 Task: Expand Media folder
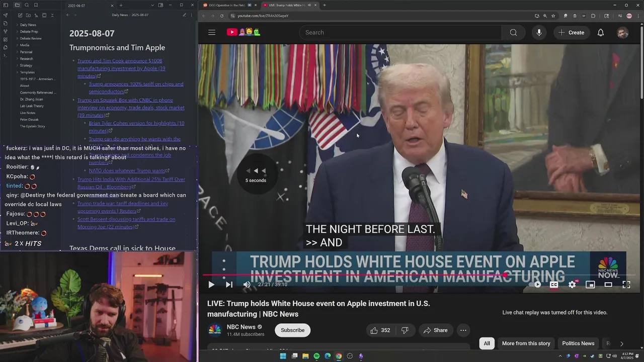[x=25, y=45]
